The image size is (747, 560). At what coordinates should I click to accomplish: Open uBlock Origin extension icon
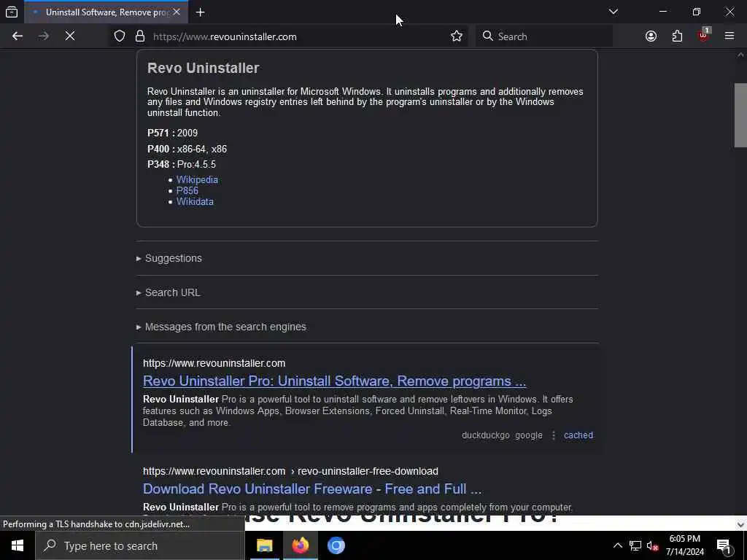(703, 36)
